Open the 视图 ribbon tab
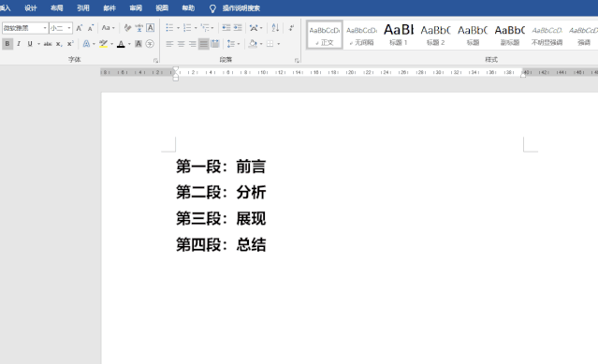 pos(162,8)
